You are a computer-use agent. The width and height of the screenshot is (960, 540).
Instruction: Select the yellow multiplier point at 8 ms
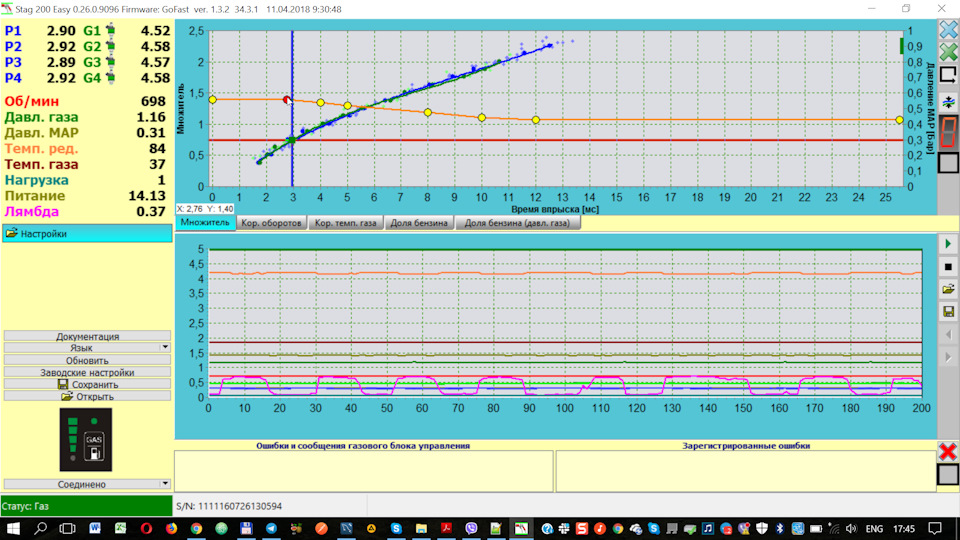coord(428,112)
